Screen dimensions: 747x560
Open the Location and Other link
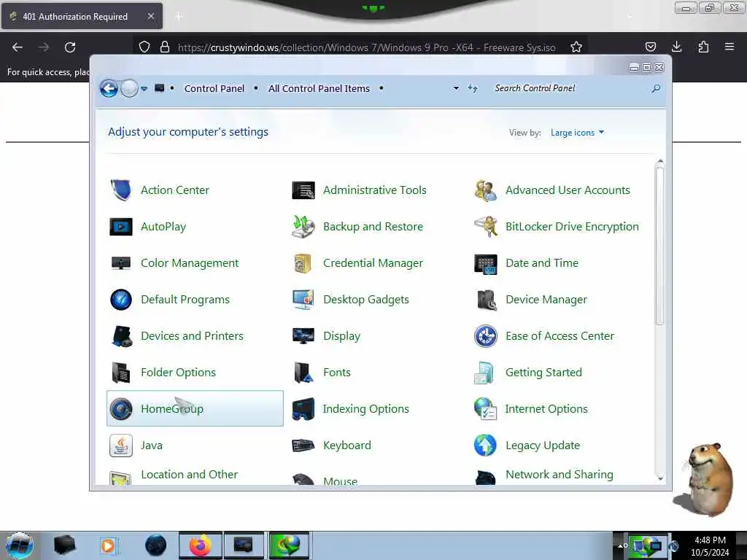[189, 474]
